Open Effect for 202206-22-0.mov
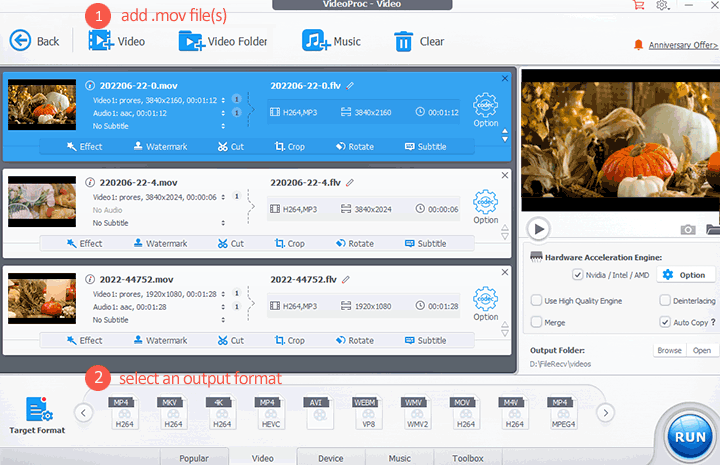 tap(84, 147)
